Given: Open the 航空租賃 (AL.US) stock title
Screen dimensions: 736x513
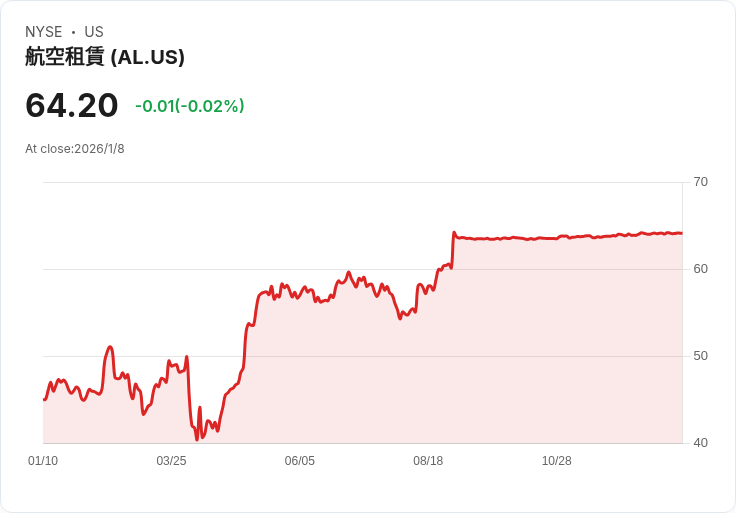Looking at the screenshot, I should (x=105, y=58).
